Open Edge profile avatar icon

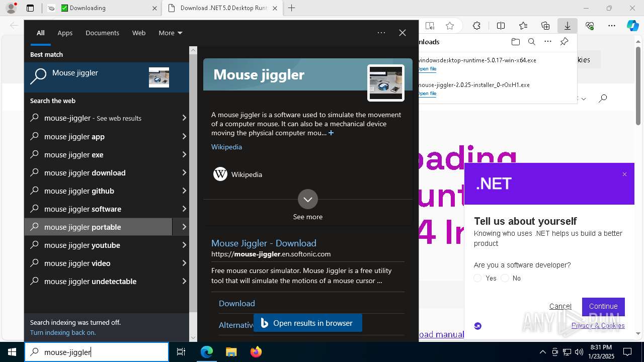[11, 8]
